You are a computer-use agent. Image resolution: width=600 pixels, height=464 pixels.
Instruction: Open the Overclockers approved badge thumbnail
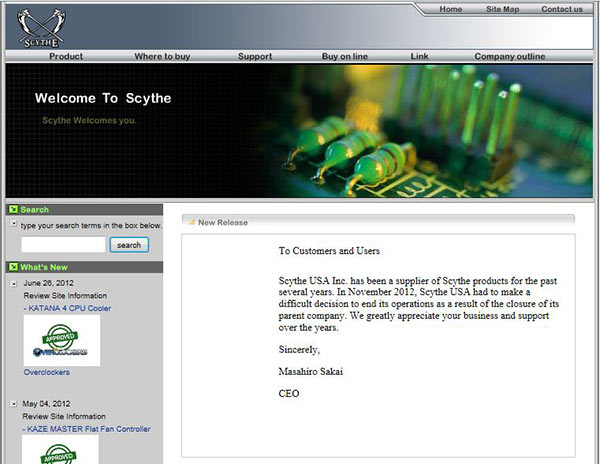click(x=62, y=341)
